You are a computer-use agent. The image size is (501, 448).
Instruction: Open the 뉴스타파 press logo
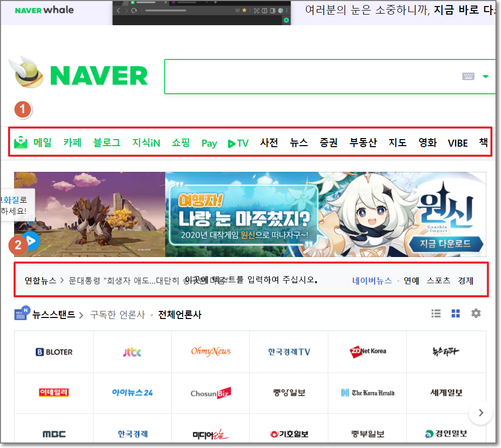pyautogui.click(x=446, y=351)
